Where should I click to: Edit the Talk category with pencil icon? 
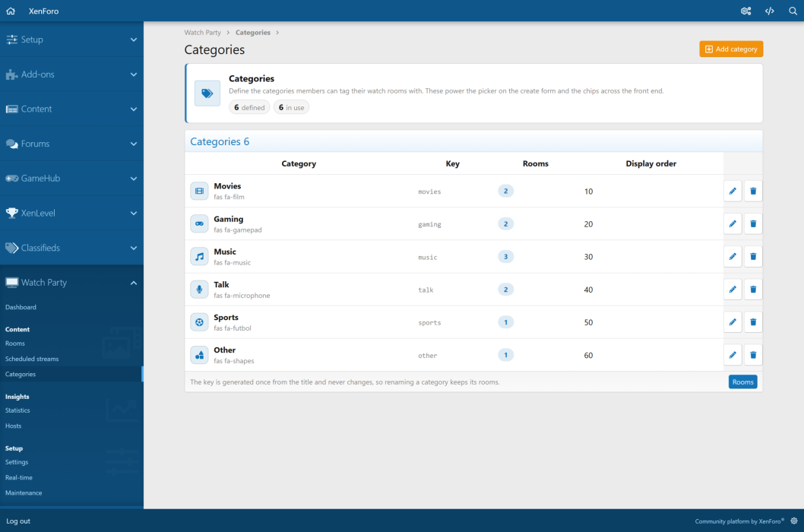(x=733, y=290)
